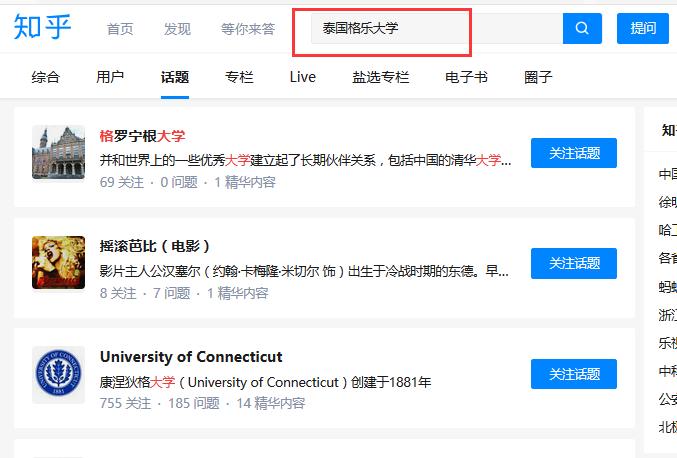Image resolution: width=677 pixels, height=458 pixels.
Task: Click the Zhihu 知乎 logo
Action: point(42,27)
